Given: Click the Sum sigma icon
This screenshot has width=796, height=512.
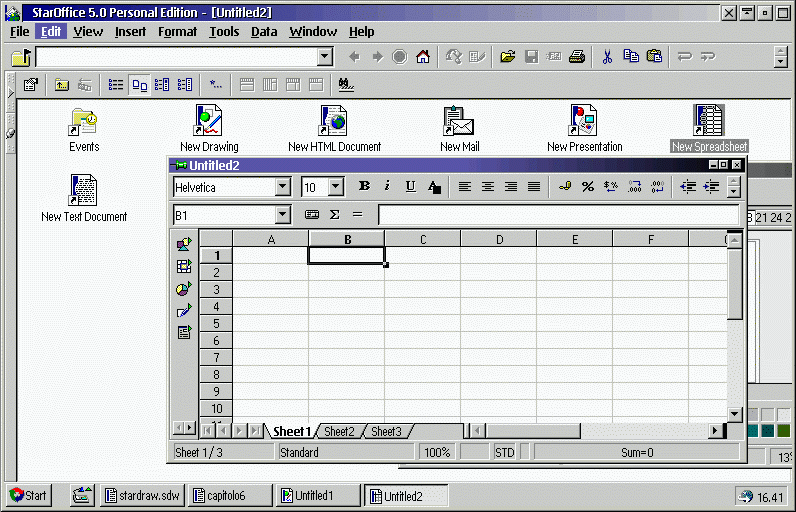Looking at the screenshot, I should pos(334,214).
